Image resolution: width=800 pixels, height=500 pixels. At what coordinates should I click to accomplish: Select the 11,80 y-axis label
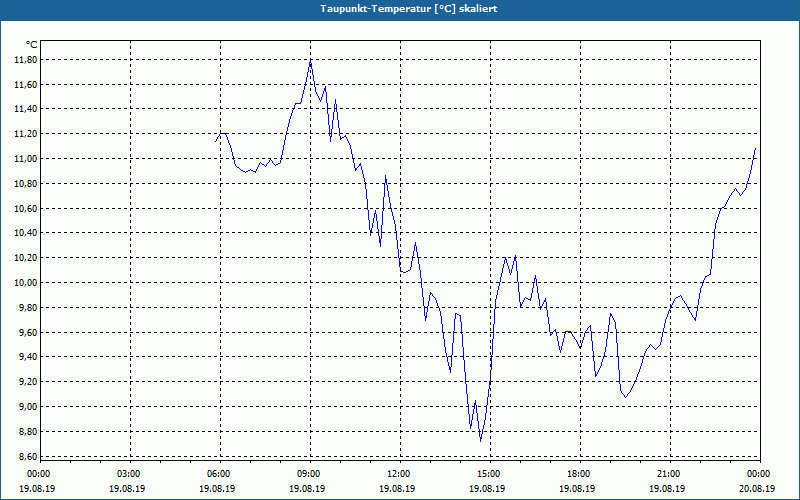pos(26,60)
